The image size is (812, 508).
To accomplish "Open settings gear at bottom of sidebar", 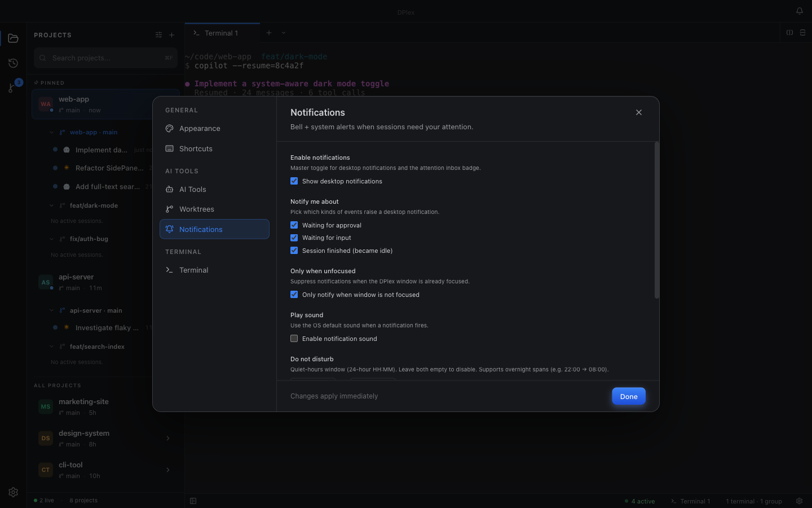I will click(x=13, y=492).
